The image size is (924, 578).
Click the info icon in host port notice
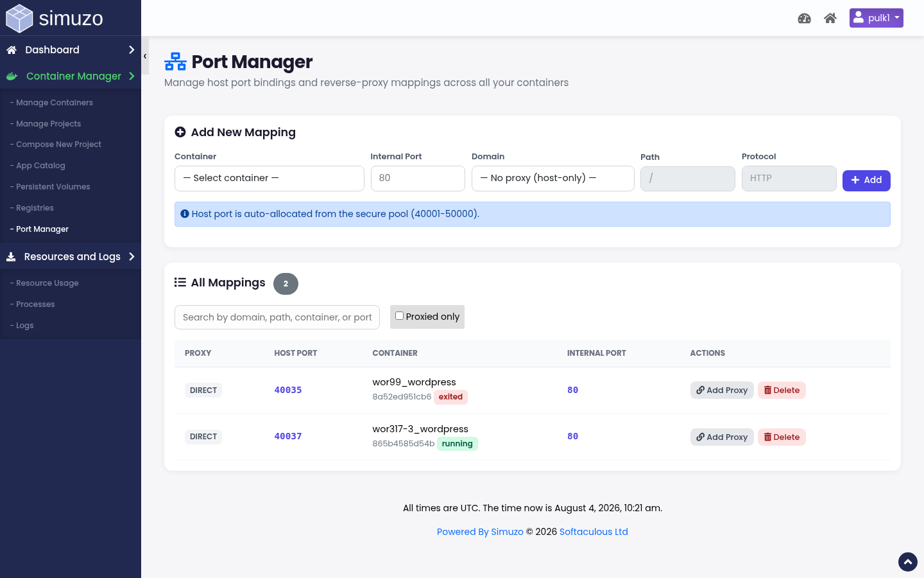point(185,214)
